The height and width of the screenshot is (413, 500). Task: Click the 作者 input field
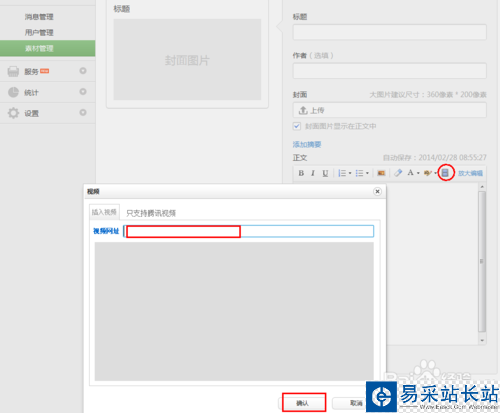(389, 71)
